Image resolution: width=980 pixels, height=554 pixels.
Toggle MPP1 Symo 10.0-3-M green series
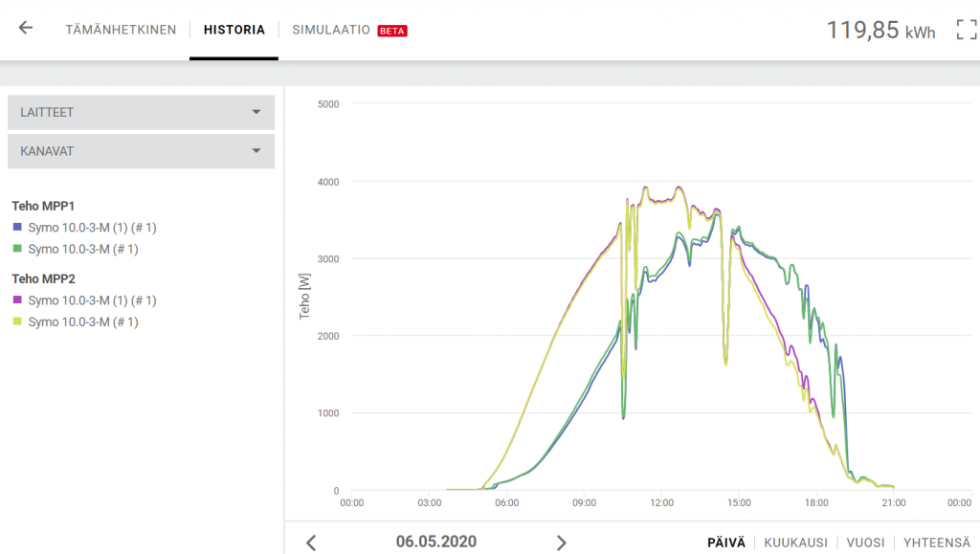[x=82, y=250]
